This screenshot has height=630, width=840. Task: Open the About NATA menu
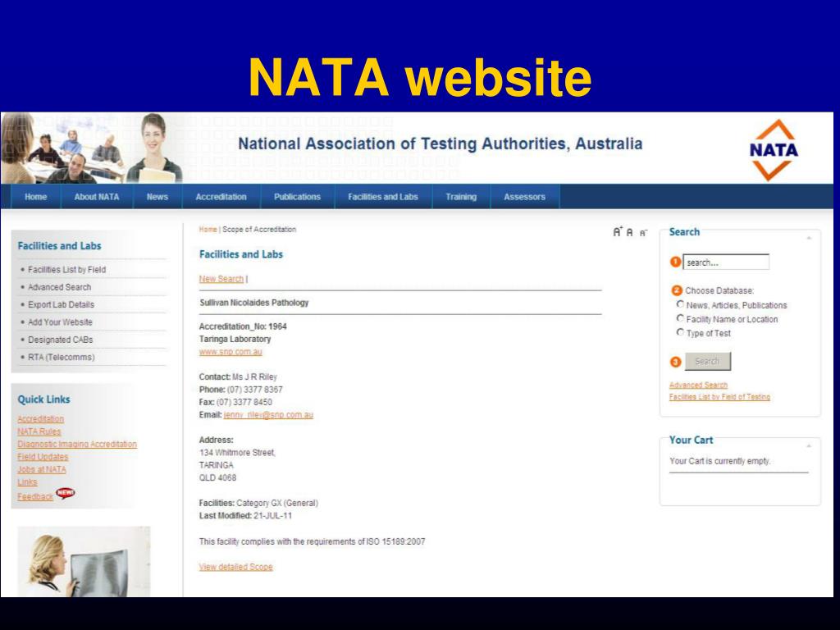(x=97, y=197)
